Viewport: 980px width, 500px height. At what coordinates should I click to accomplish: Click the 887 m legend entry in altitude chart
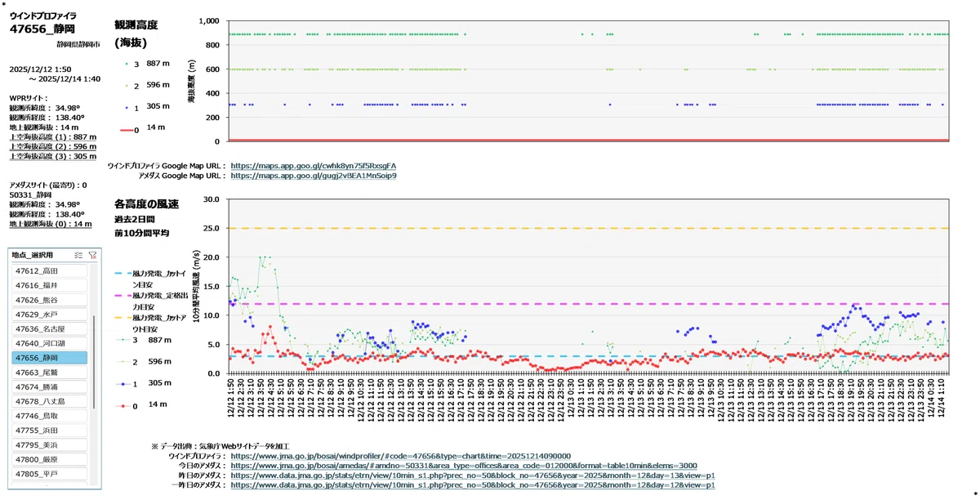click(147, 64)
